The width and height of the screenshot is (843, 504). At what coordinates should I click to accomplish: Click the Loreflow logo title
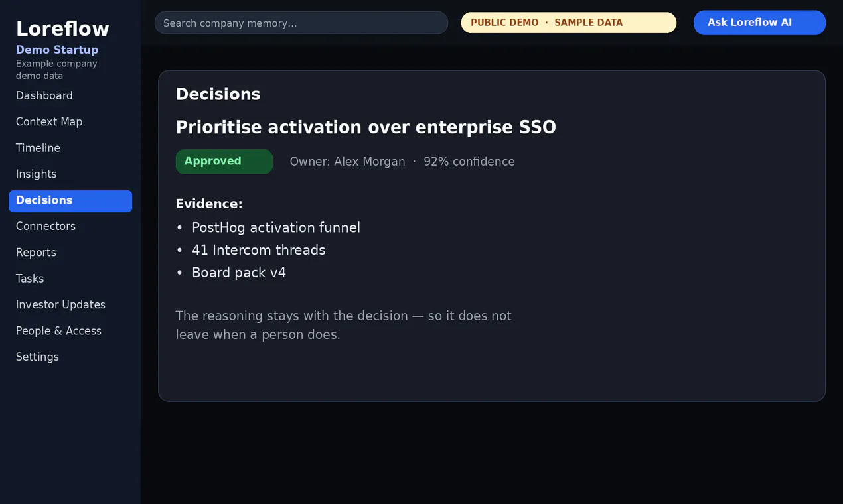click(x=62, y=29)
